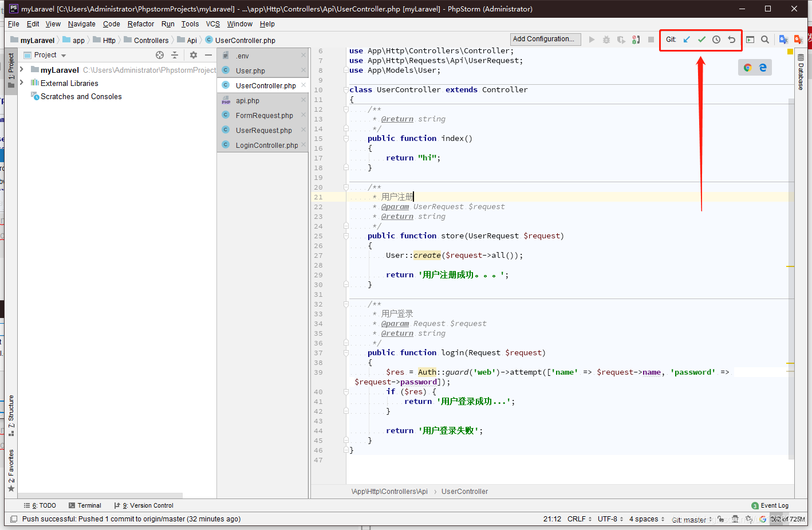This screenshot has height=530, width=812.
Task: Toggle the Terminal tool window
Action: [x=85, y=505]
